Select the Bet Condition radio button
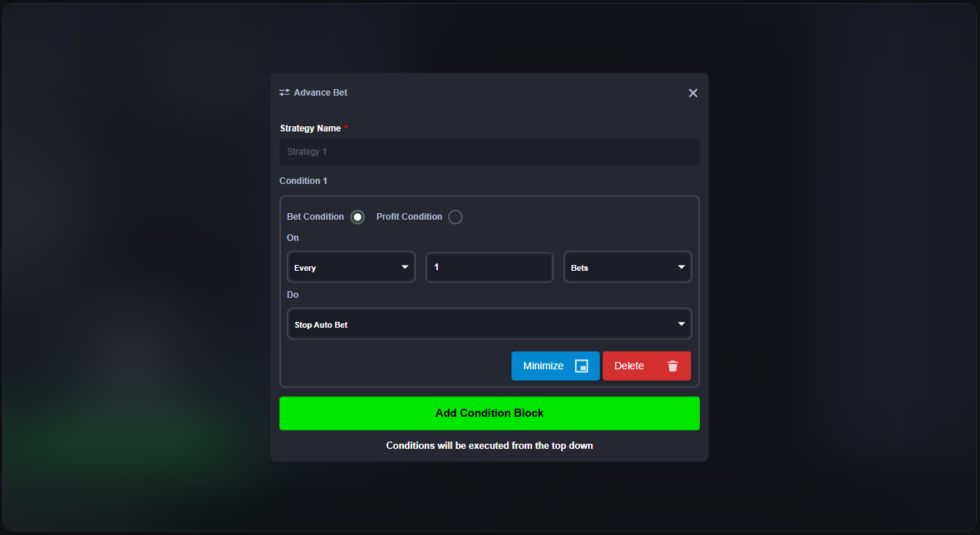Viewport: 980px width, 535px height. [358, 217]
